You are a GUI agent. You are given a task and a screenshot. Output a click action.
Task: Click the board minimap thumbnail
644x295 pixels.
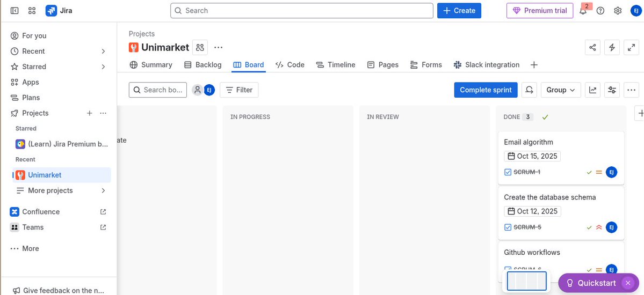[x=526, y=281]
